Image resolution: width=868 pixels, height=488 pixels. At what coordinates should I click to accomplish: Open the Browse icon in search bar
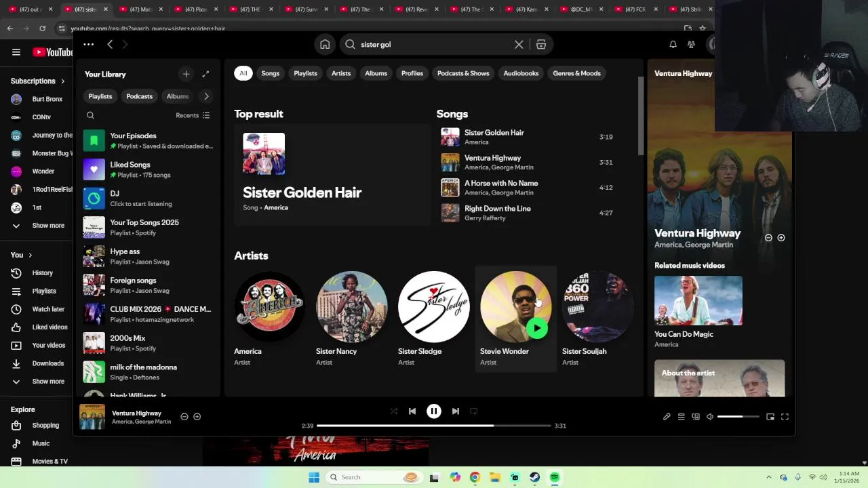point(541,44)
